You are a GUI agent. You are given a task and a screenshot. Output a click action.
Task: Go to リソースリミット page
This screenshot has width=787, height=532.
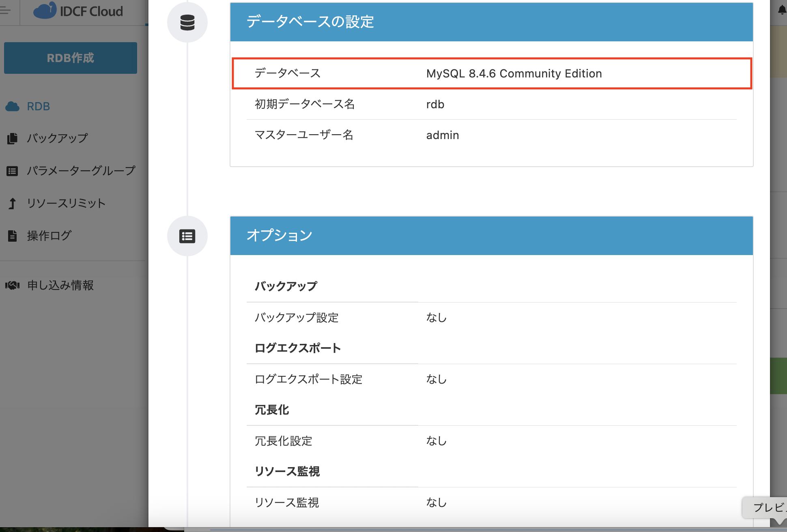(66, 203)
